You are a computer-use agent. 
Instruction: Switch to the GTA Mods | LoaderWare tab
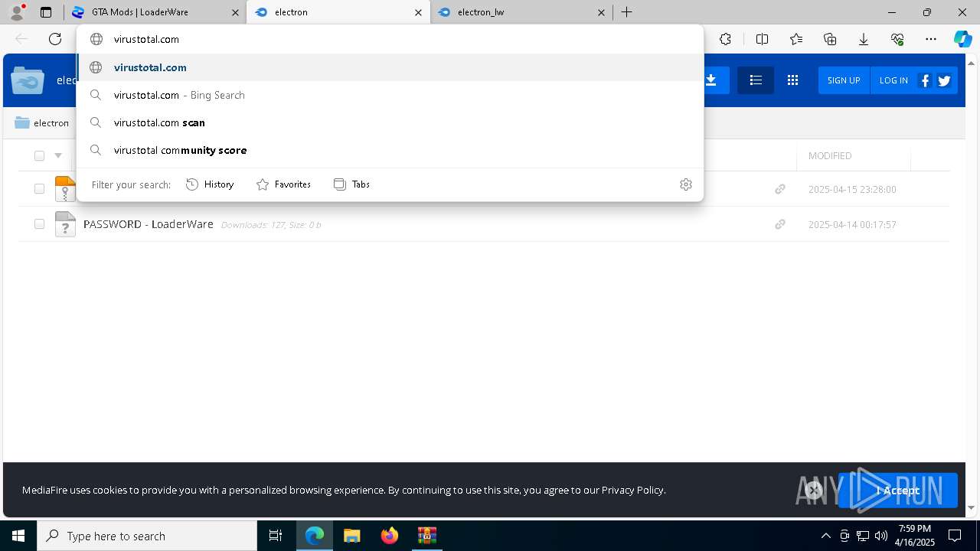click(x=154, y=12)
